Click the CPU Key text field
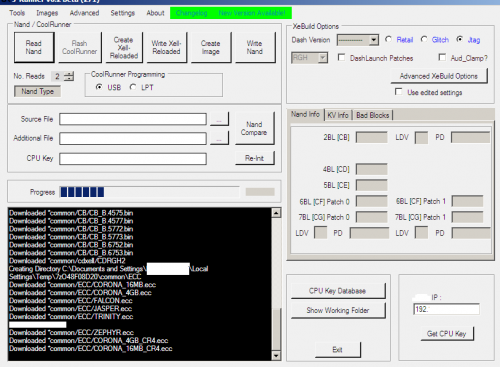Image resolution: width=500 pixels, height=367 pixels. point(133,159)
